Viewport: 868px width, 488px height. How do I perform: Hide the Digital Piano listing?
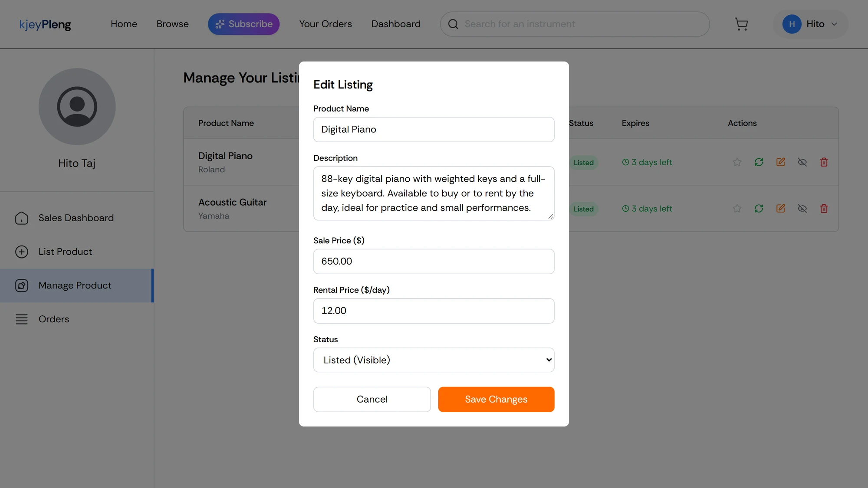[x=802, y=162]
